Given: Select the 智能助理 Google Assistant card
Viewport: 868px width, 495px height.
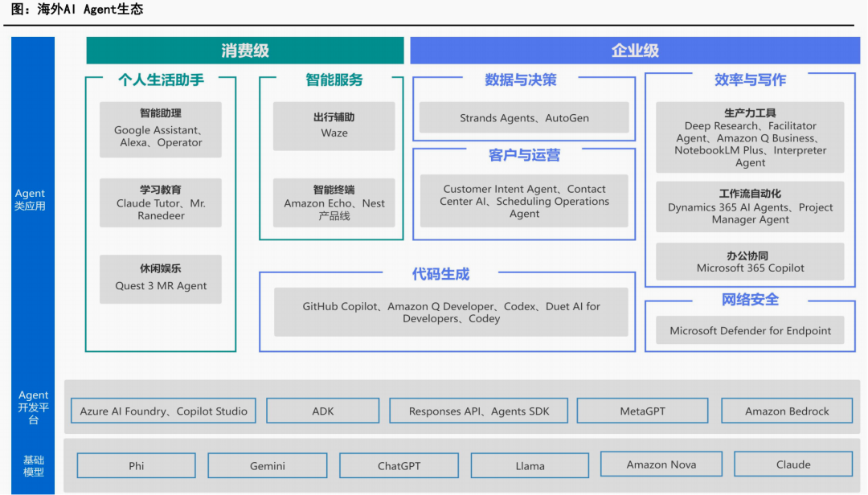Looking at the screenshot, I should (161, 129).
